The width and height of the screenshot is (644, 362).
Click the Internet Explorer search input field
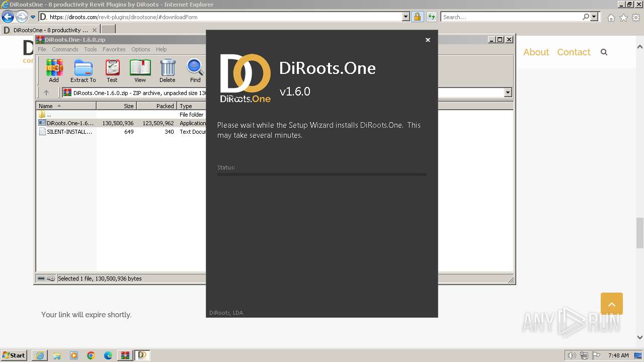tap(511, 17)
